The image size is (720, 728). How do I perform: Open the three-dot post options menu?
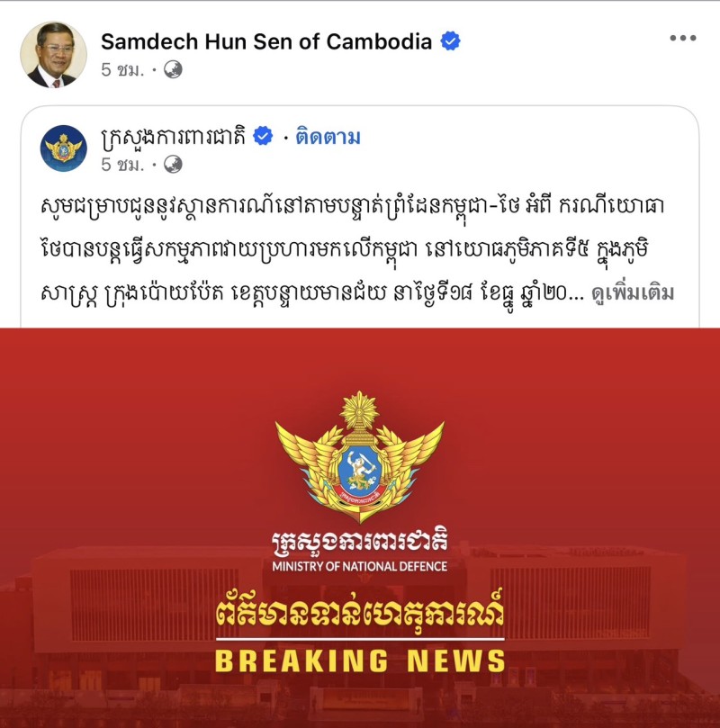[682, 38]
